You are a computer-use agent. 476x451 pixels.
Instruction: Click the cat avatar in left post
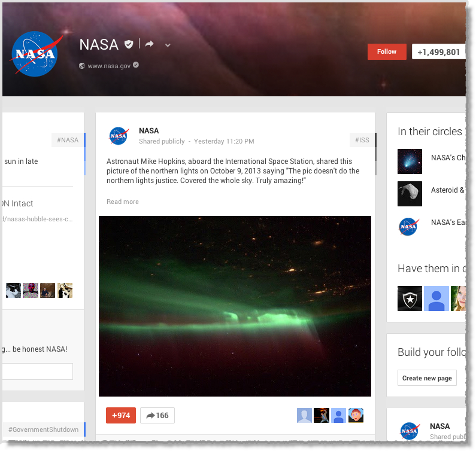13,290
